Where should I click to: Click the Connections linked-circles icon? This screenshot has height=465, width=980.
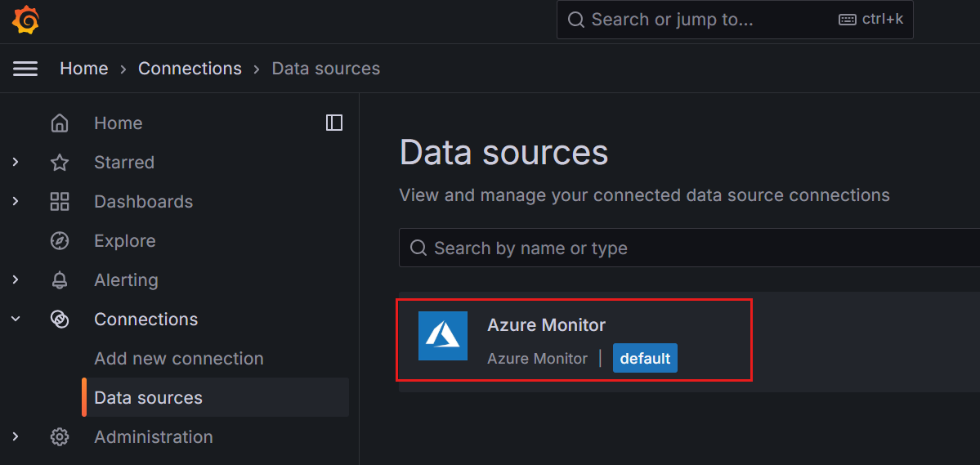(60, 320)
